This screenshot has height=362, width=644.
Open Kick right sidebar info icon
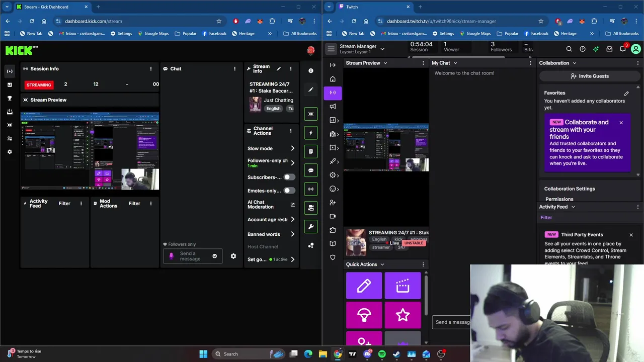pos(311,71)
